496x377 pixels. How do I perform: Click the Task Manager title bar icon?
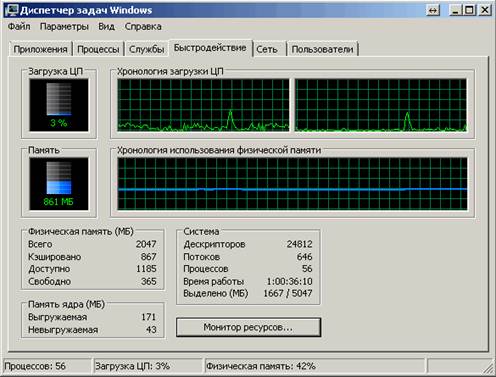(13, 10)
